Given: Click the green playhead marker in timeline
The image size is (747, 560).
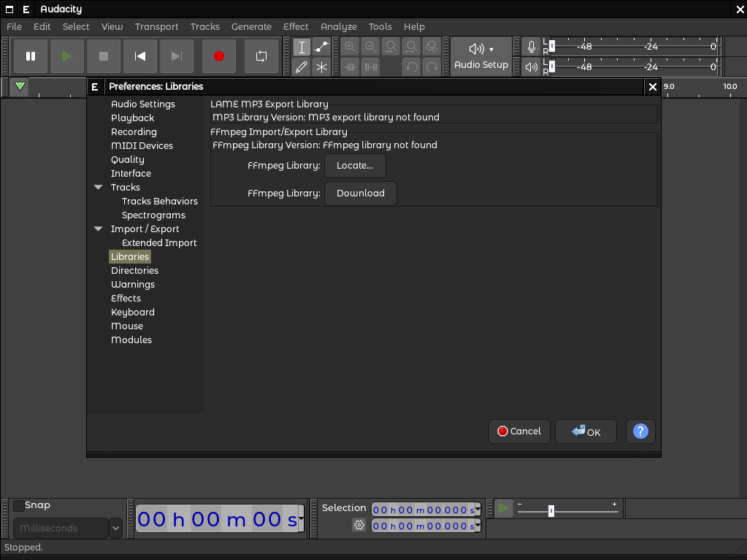Looking at the screenshot, I should click(20, 87).
